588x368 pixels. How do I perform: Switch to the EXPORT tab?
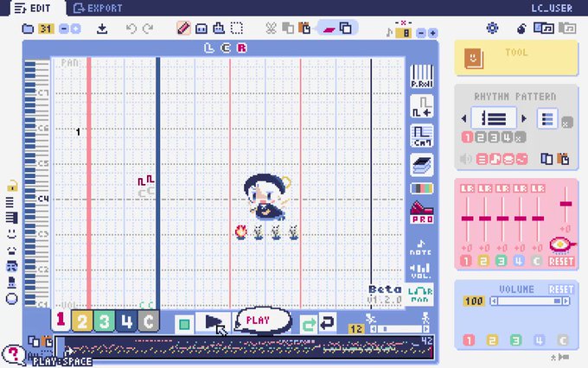click(98, 9)
